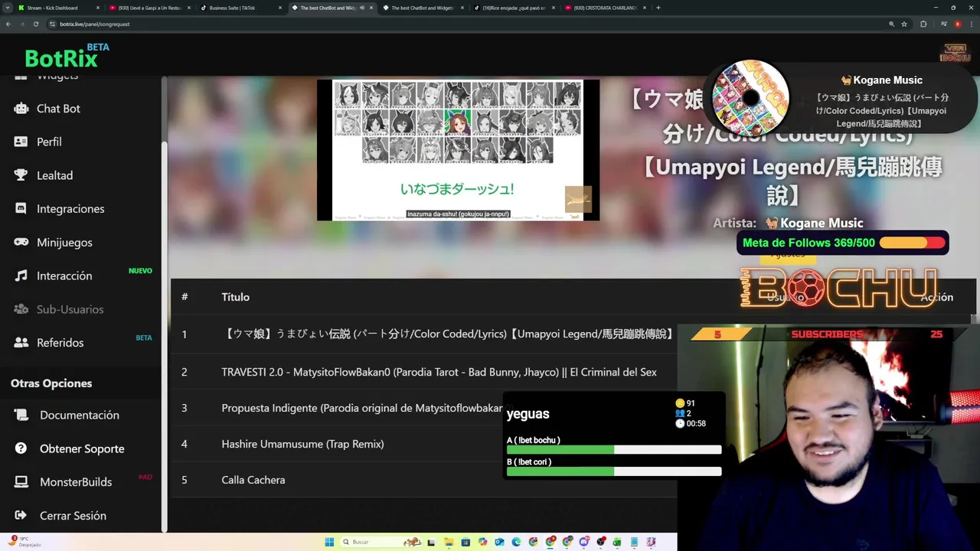Click the taskbar Buscar search box
Image resolution: width=980 pixels, height=551 pixels.
[381, 542]
